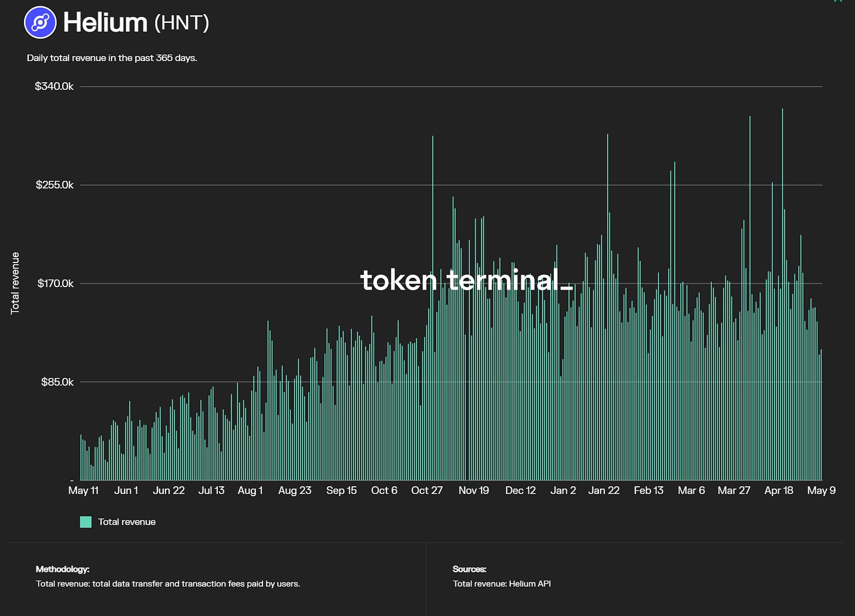This screenshot has height=616, width=855.
Task: Click the "Oct 27" x-axis label
Action: click(427, 490)
